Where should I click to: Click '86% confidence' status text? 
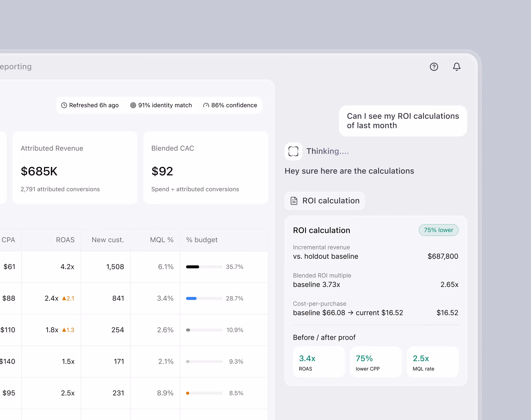234,105
